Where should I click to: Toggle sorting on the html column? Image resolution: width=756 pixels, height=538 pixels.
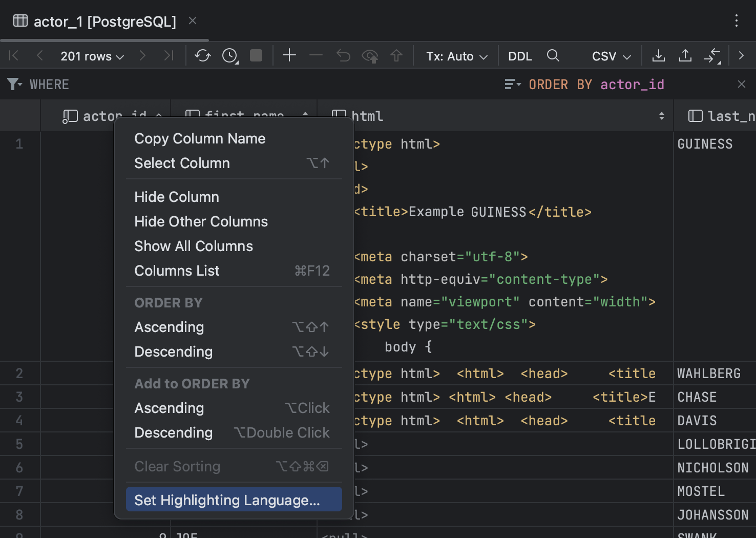click(x=661, y=116)
